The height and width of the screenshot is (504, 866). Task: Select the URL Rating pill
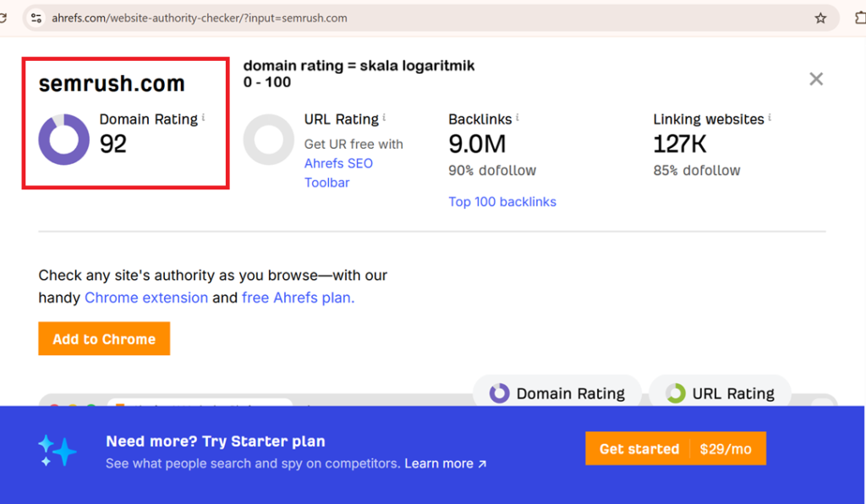coord(720,393)
